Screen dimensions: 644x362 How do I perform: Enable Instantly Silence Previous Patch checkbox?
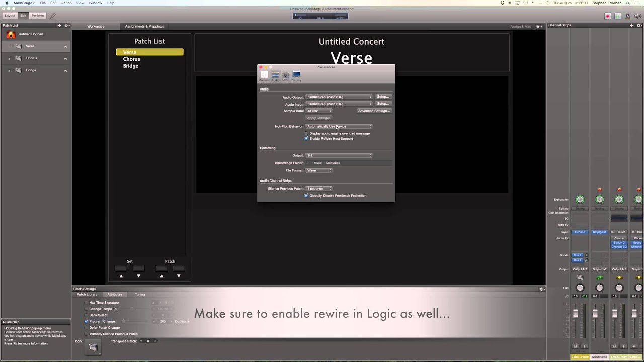86,334
